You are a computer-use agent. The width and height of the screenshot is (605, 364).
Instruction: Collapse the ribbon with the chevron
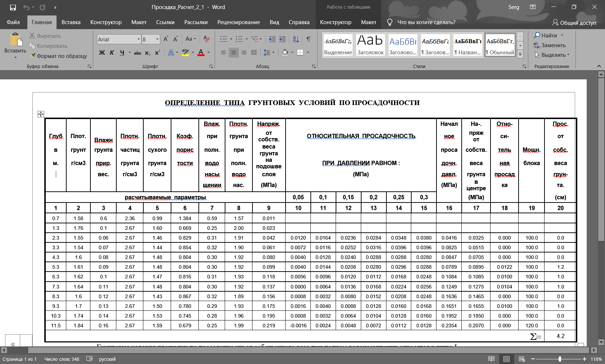pos(599,66)
